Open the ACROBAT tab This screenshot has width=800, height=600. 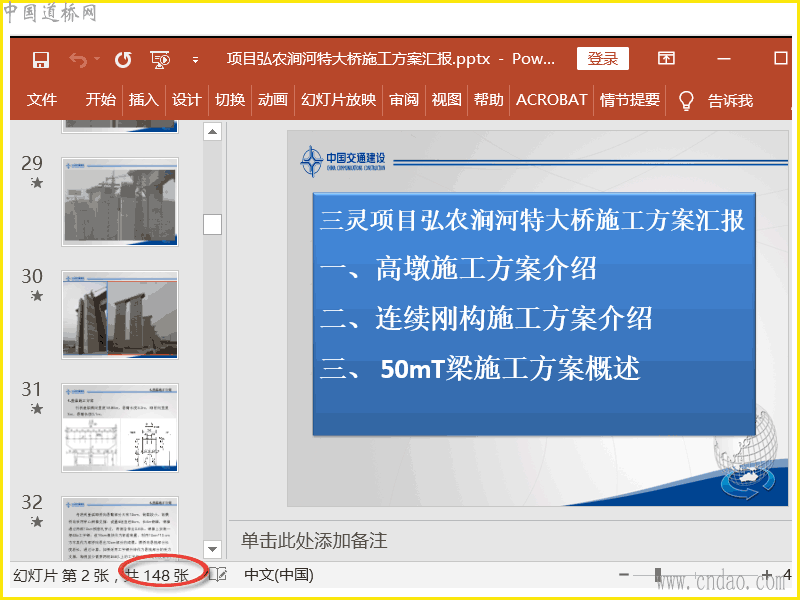[552, 99]
